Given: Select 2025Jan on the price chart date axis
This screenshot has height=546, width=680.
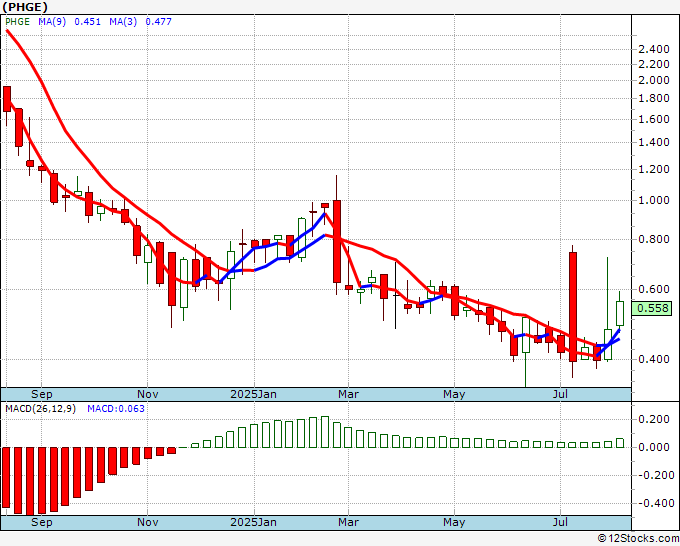Looking at the screenshot, I should [x=253, y=394].
